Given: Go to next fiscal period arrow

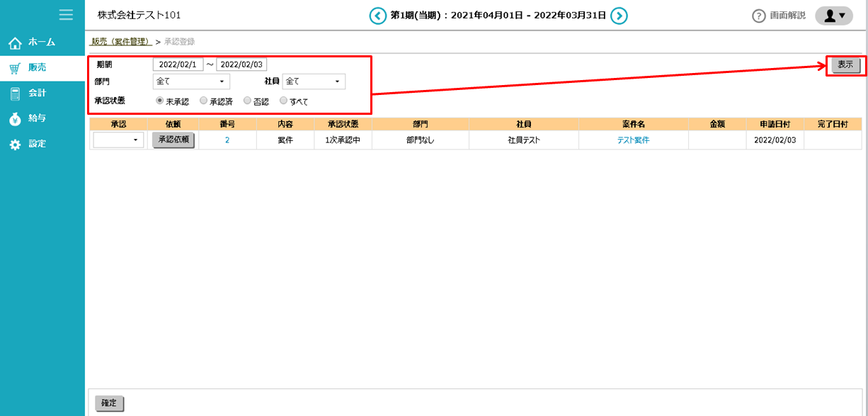Looking at the screenshot, I should (x=619, y=16).
